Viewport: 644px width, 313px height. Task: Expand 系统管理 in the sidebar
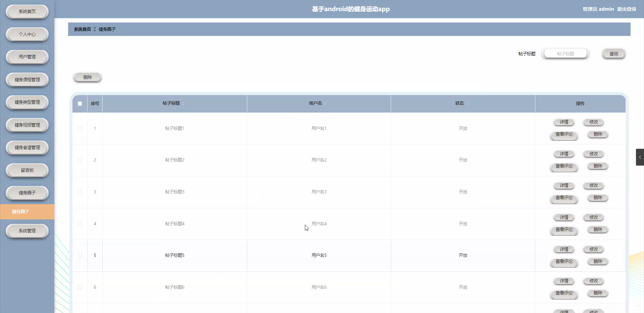27,231
